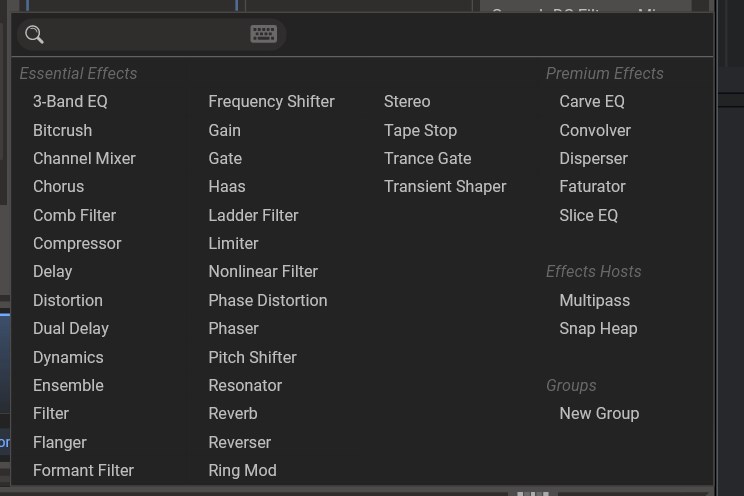Image resolution: width=744 pixels, height=496 pixels.
Task: Click the effect search input field
Action: pyautogui.click(x=145, y=35)
